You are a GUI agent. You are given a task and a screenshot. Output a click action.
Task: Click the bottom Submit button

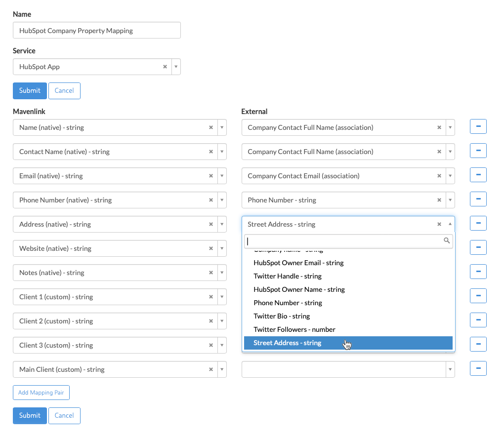[x=30, y=415]
